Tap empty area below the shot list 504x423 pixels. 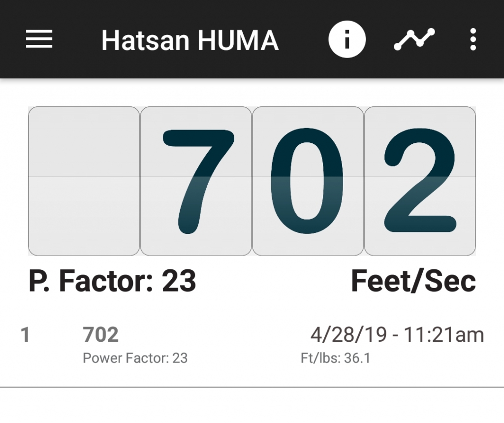(x=252, y=406)
